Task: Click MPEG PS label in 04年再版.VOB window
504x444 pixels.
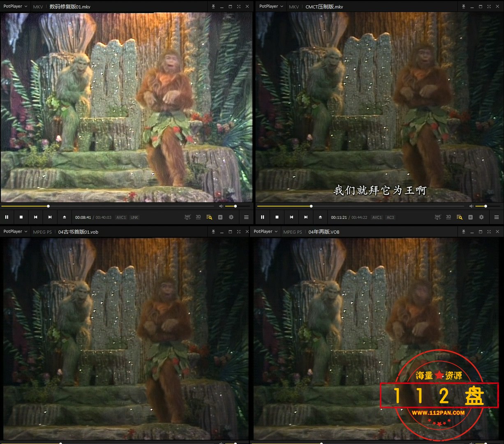Action: click(293, 232)
